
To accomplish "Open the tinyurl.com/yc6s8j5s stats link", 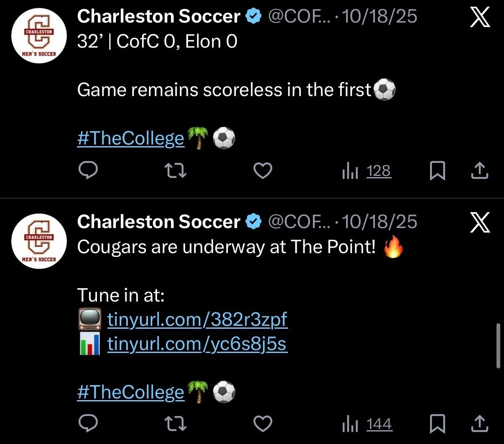I will pyautogui.click(x=197, y=344).
